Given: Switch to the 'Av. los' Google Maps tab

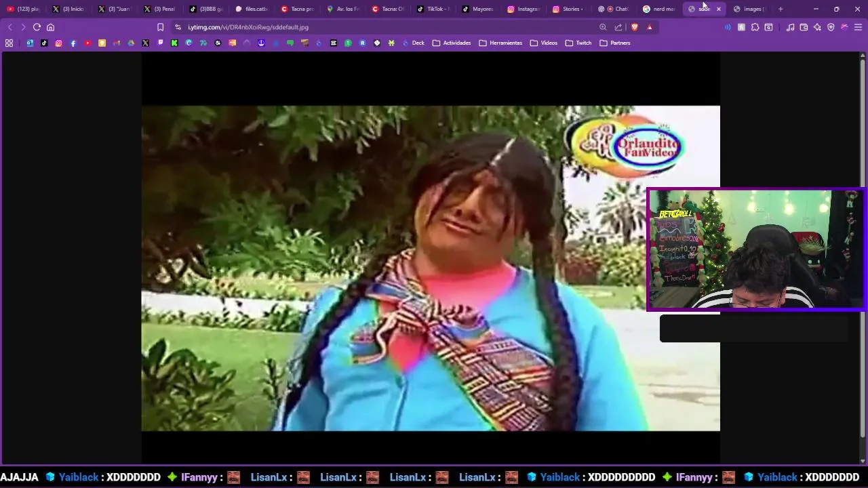Looking at the screenshot, I should click(342, 9).
